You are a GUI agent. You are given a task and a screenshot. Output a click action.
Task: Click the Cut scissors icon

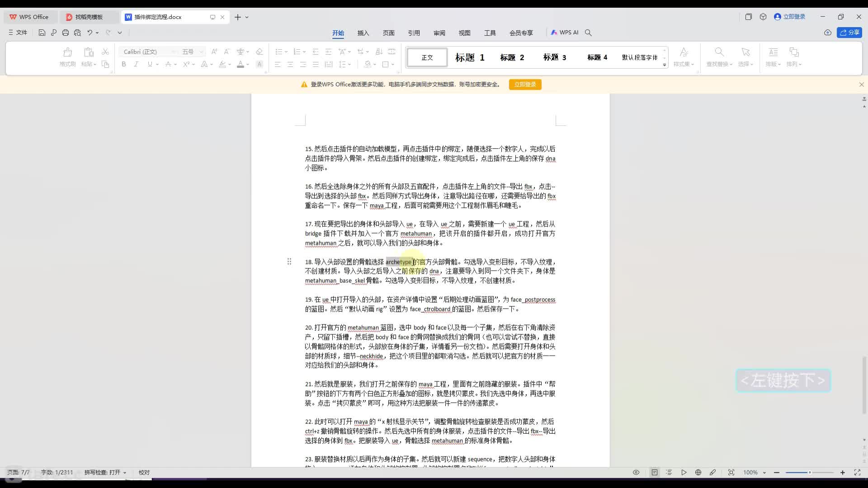(105, 52)
